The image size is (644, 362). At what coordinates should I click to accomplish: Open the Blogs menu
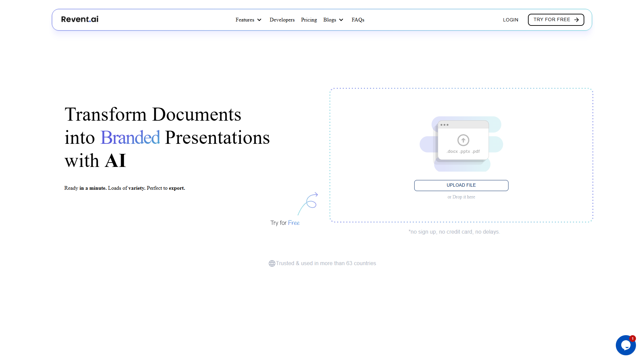click(333, 20)
